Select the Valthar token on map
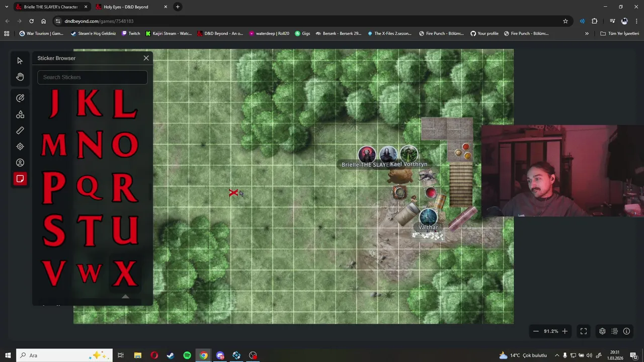Screen dimensions: 644x362 [428, 217]
